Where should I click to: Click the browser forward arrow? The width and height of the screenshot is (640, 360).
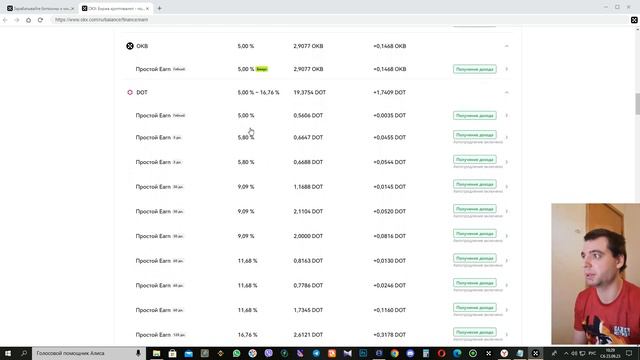pos(17,20)
